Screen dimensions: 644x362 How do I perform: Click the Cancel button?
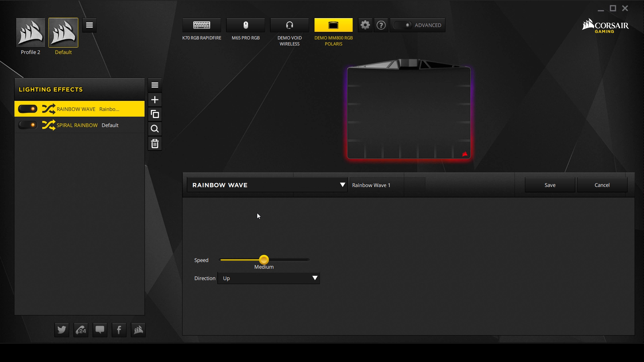click(602, 185)
